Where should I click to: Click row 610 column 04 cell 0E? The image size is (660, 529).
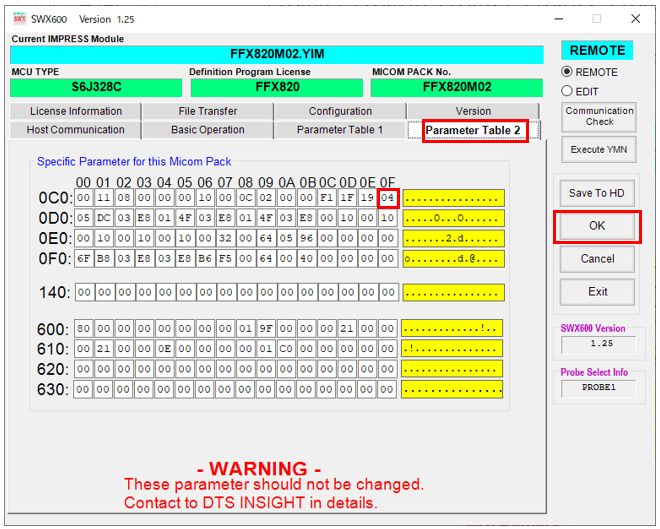[165, 348]
